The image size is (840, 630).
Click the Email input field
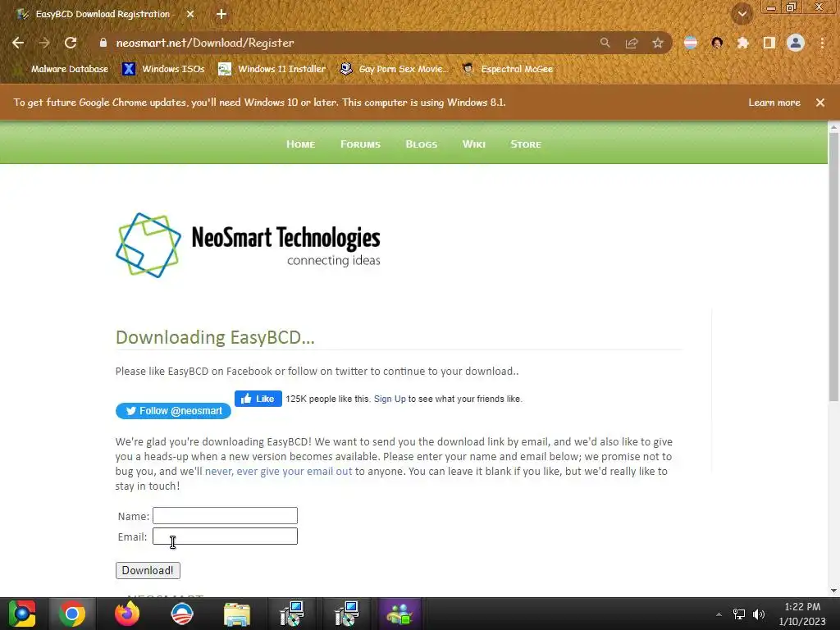point(225,536)
